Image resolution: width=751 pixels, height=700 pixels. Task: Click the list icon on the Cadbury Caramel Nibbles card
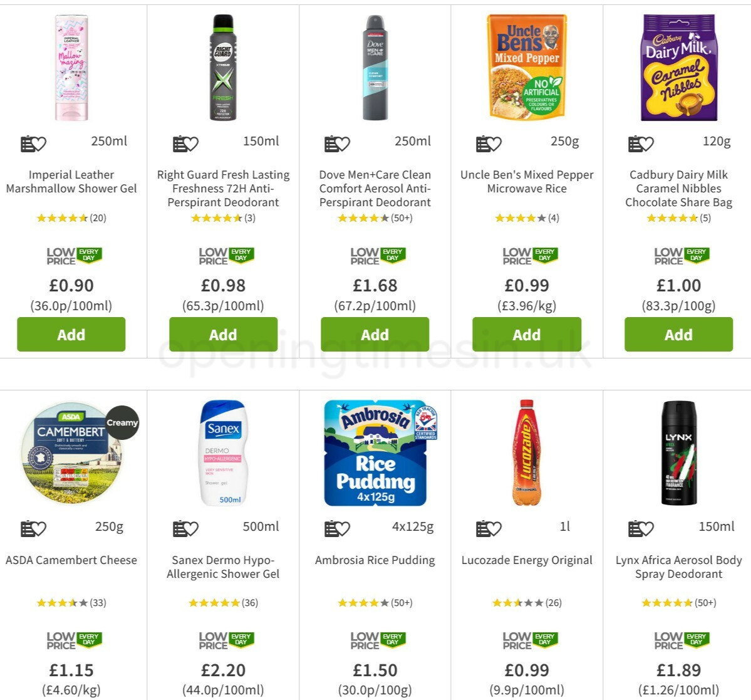pos(633,143)
